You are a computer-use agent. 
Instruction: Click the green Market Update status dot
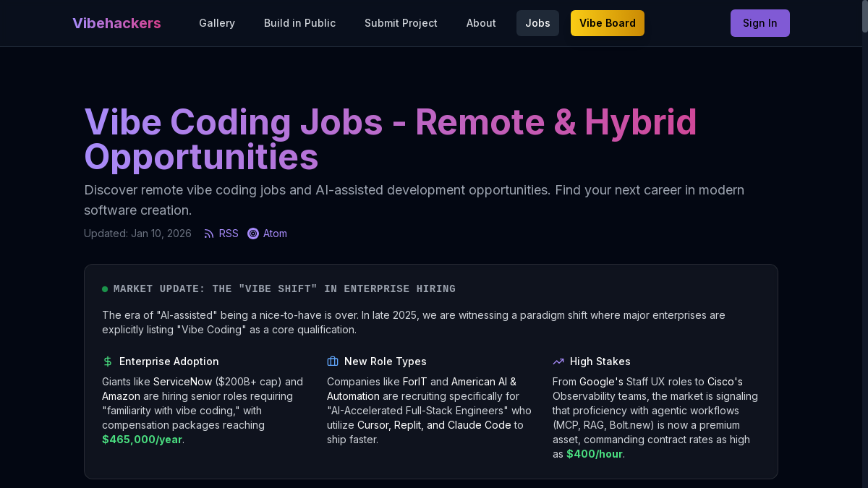tap(105, 289)
